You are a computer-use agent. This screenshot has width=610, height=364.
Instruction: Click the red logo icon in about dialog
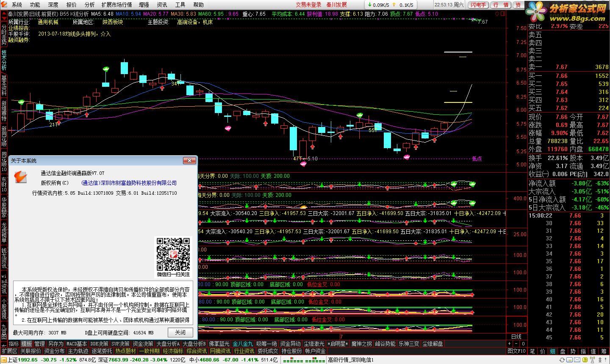pos(20,176)
